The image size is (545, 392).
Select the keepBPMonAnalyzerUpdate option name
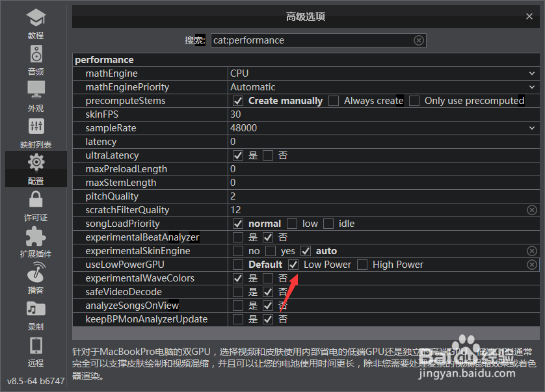pyautogui.click(x=146, y=319)
